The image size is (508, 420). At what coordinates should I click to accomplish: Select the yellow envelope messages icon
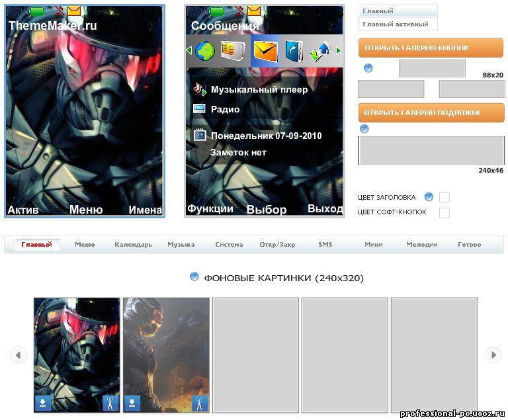pos(265,51)
